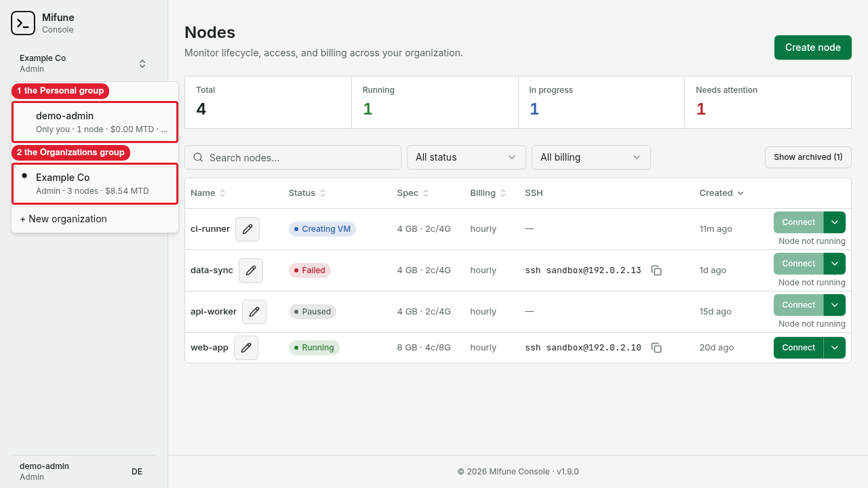Open the All billing filter dropdown
The image size is (868, 488).
pyautogui.click(x=591, y=157)
